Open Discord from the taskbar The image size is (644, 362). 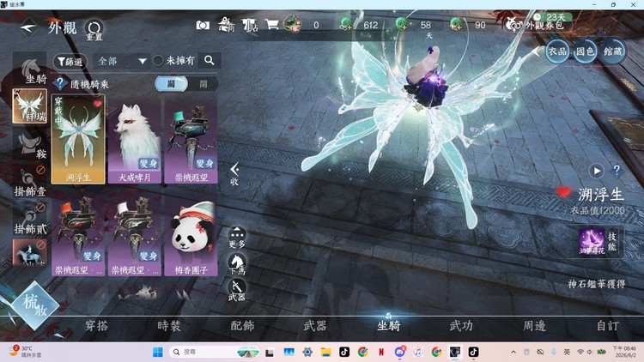399,352
